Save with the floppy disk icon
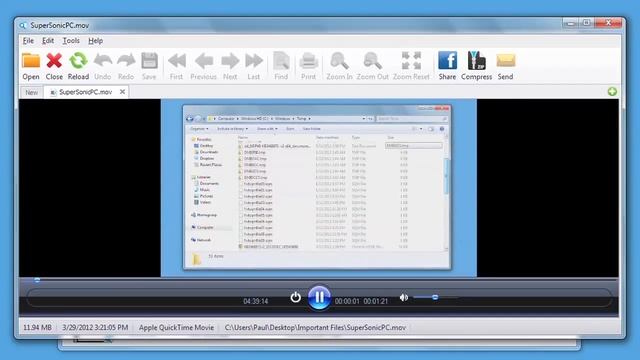 (x=149, y=66)
